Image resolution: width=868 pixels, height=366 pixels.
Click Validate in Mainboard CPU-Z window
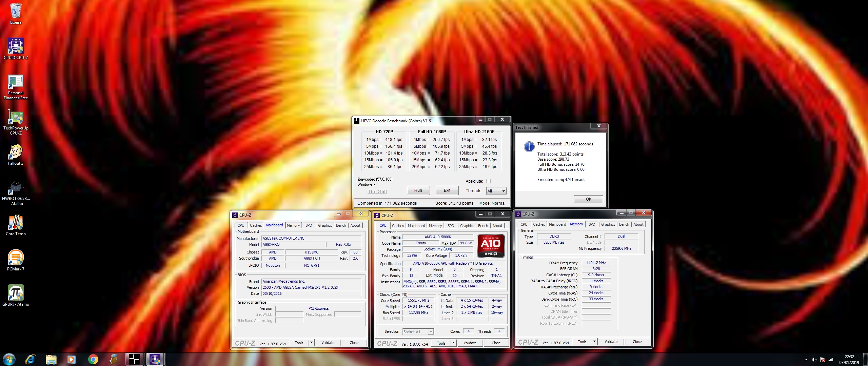coord(328,343)
